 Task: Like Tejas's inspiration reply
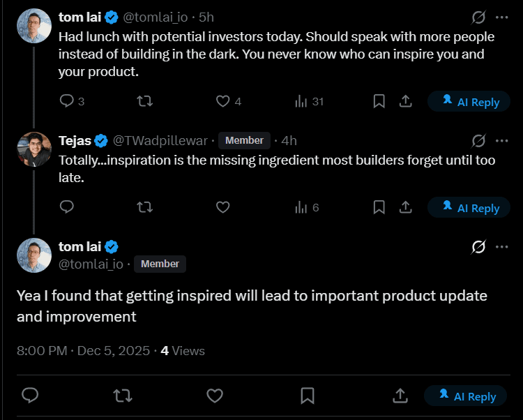point(222,207)
